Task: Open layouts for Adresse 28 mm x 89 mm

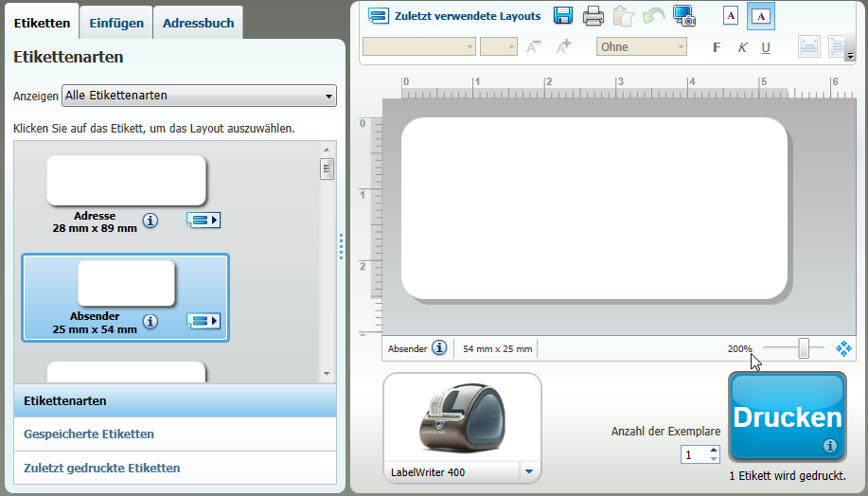Action: click(x=204, y=221)
